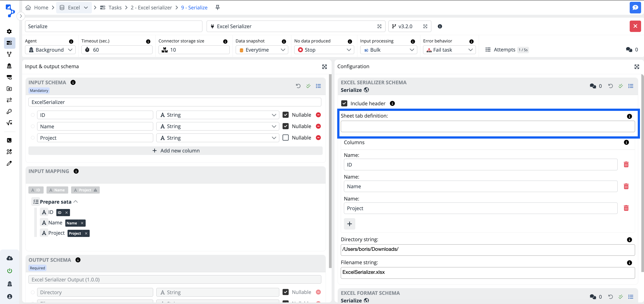Expand the Input & output schema panel
Image resolution: width=644 pixels, height=304 pixels.
pyautogui.click(x=324, y=67)
